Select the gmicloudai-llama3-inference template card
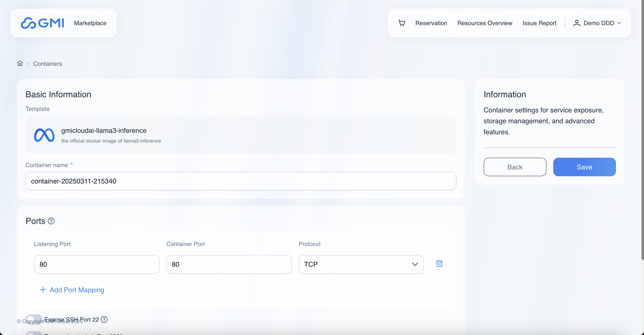The width and height of the screenshot is (644, 335). [x=241, y=135]
